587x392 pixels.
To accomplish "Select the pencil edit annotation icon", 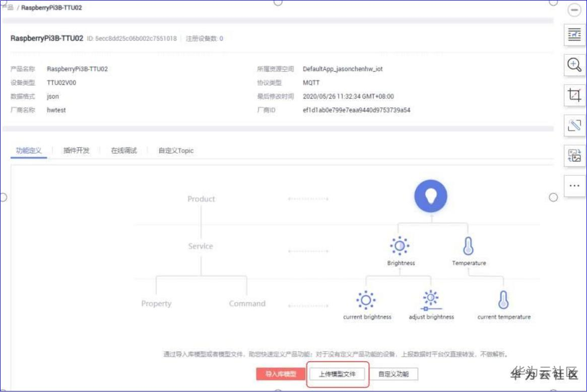I will (574, 125).
